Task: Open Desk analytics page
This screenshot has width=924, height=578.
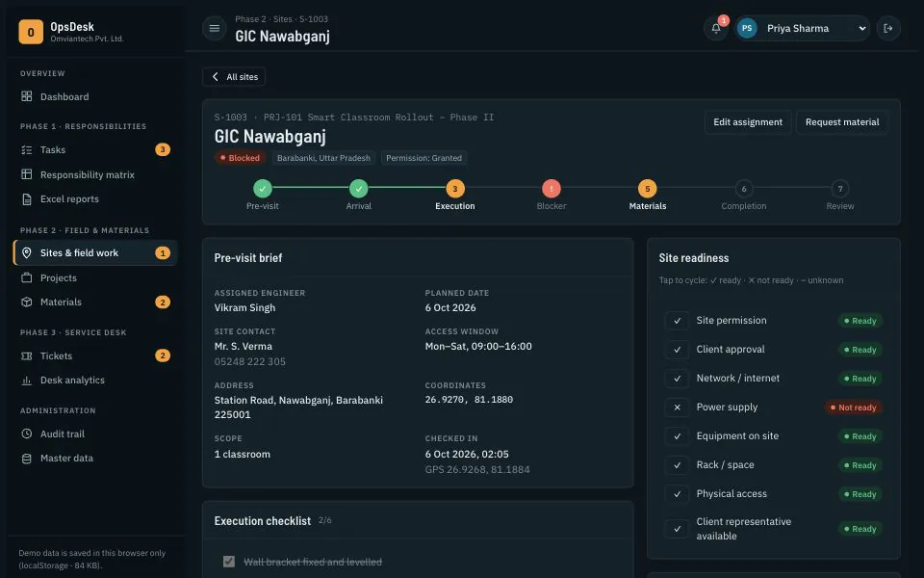Action: point(95,381)
